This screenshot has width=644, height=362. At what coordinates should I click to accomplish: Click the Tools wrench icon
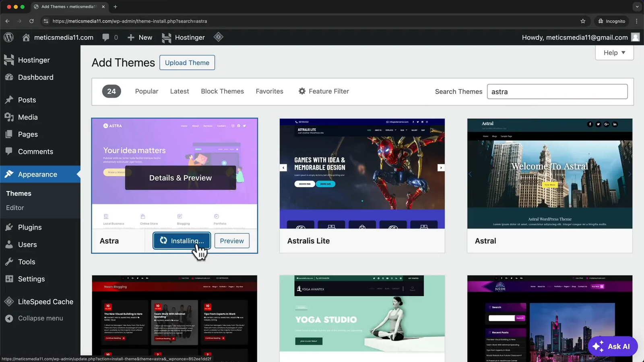9,262
